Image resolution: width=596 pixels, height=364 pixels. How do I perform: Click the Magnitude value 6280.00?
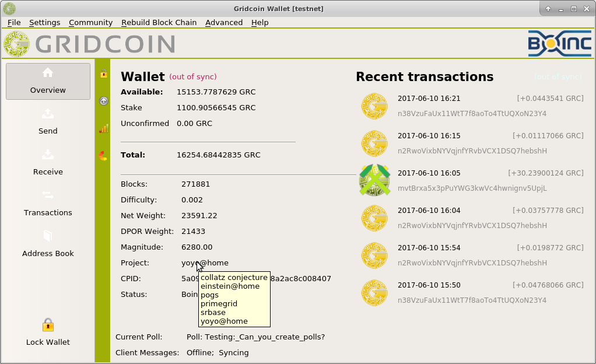[197, 247]
